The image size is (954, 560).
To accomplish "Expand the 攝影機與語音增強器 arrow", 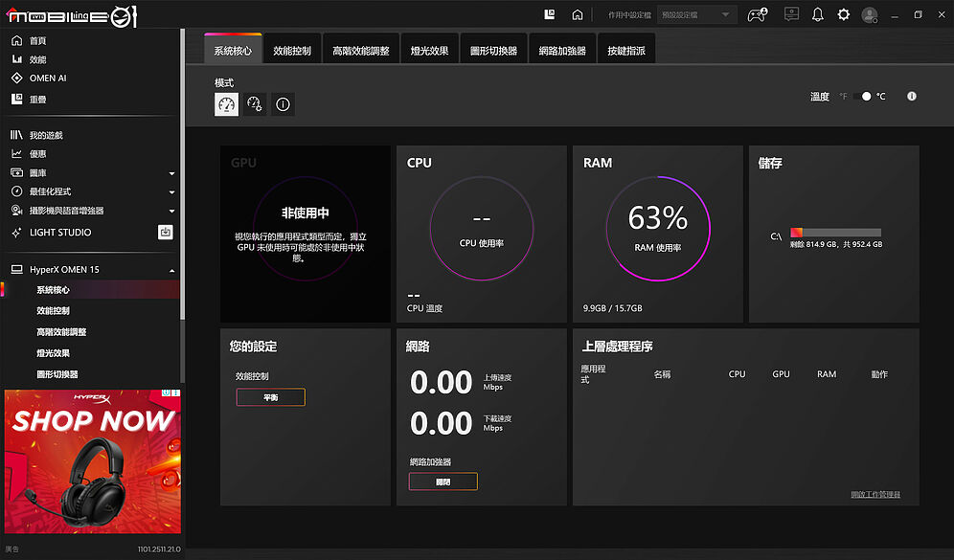I will tap(171, 211).
